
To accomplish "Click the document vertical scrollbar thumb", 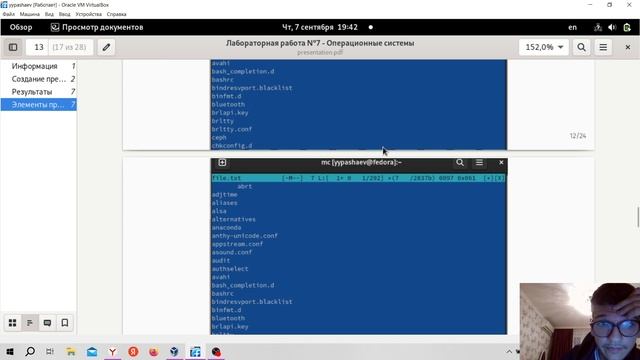I will click(638, 217).
